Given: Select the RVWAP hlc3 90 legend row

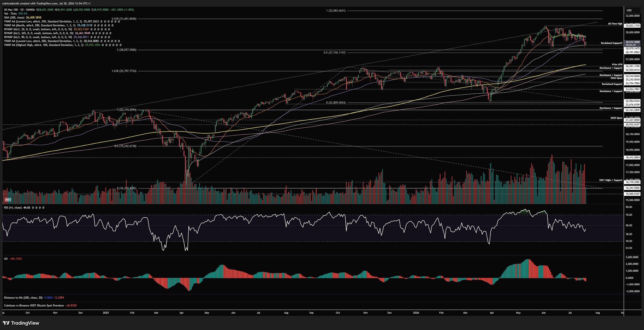Looking at the screenshot, I should click(57, 37).
